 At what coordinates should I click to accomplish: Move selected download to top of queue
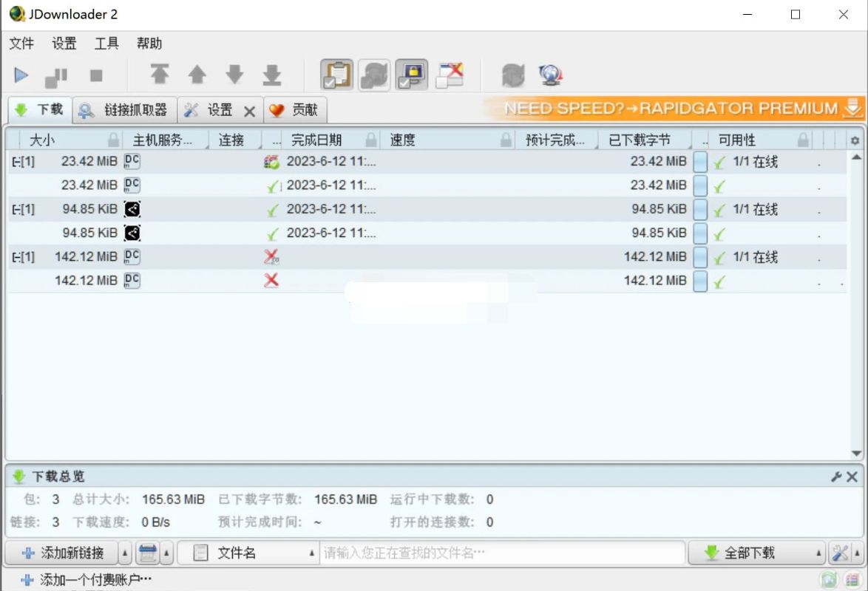tap(160, 75)
